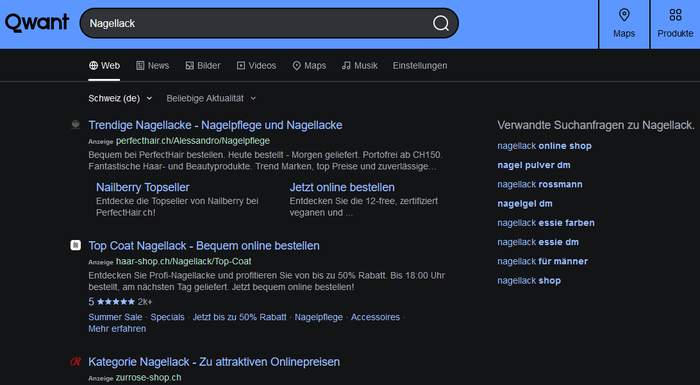Click the Qwant logo

(x=37, y=23)
